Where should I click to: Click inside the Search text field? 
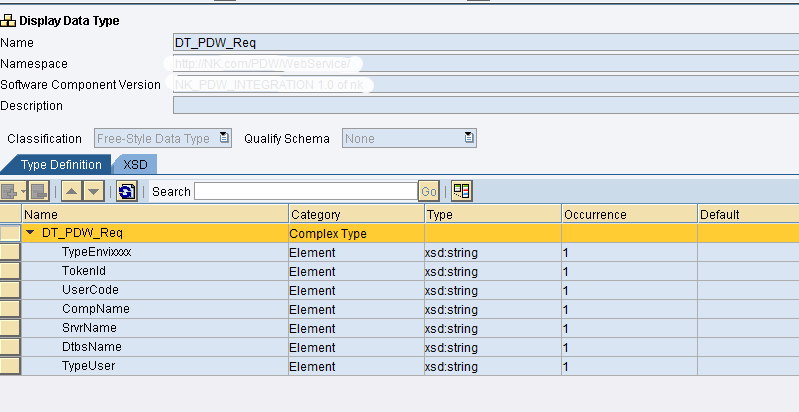click(x=305, y=191)
